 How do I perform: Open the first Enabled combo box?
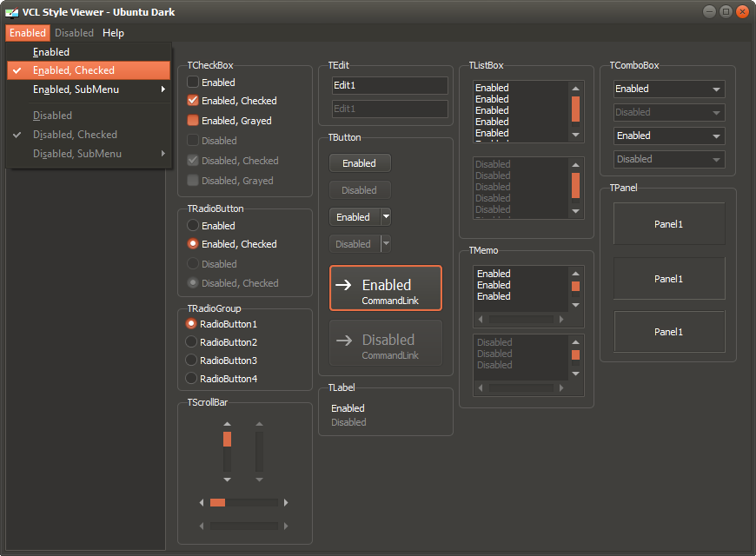pos(669,89)
